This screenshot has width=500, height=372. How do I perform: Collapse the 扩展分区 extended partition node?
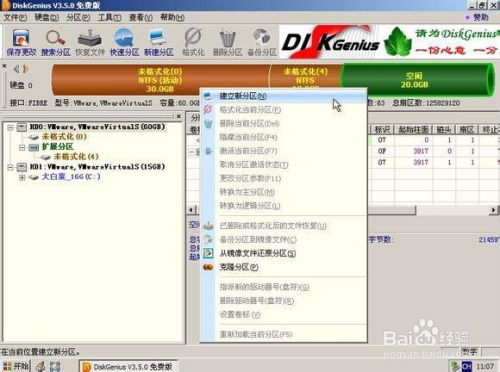(x=22, y=147)
